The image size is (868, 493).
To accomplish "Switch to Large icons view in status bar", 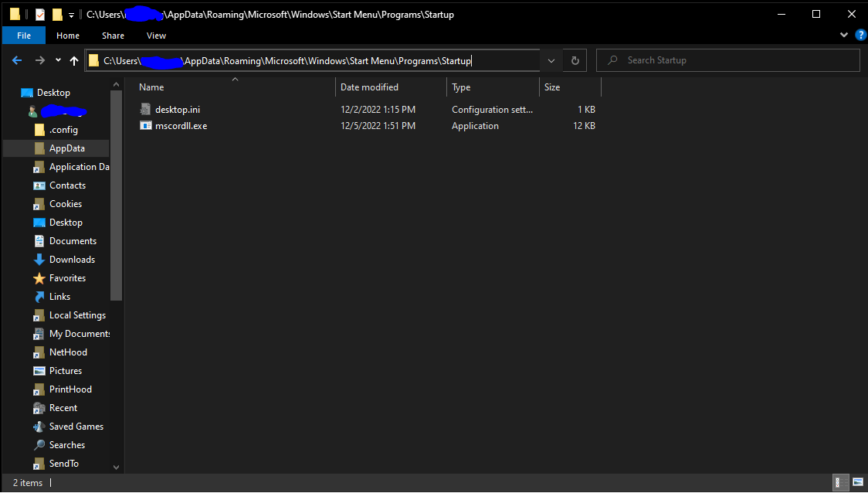I will point(857,482).
